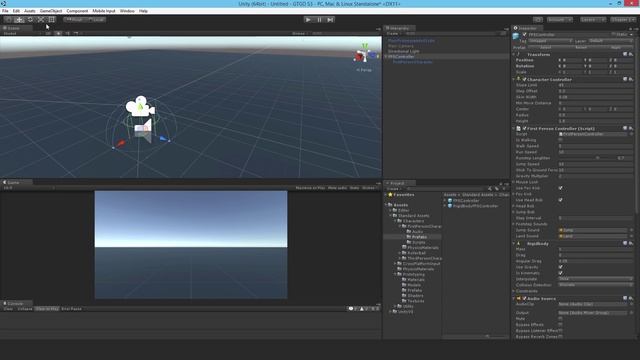Image resolution: width=640 pixels, height=360 pixels.
Task: Toggle the Is Kinematic checkbox
Action: [560, 273]
